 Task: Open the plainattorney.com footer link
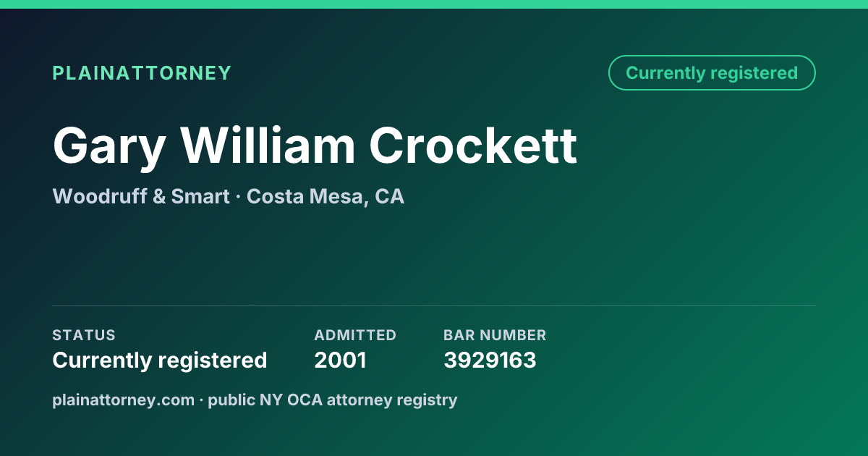pyautogui.click(x=124, y=400)
